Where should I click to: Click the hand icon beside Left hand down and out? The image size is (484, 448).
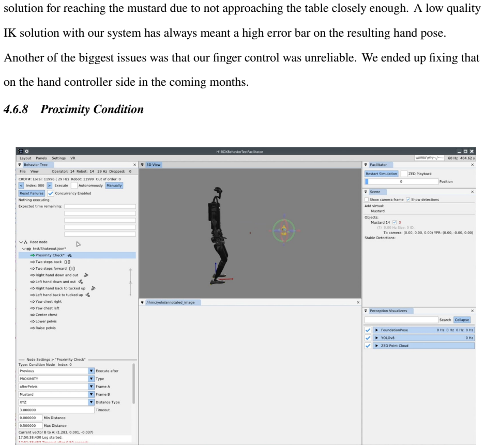(x=81, y=282)
